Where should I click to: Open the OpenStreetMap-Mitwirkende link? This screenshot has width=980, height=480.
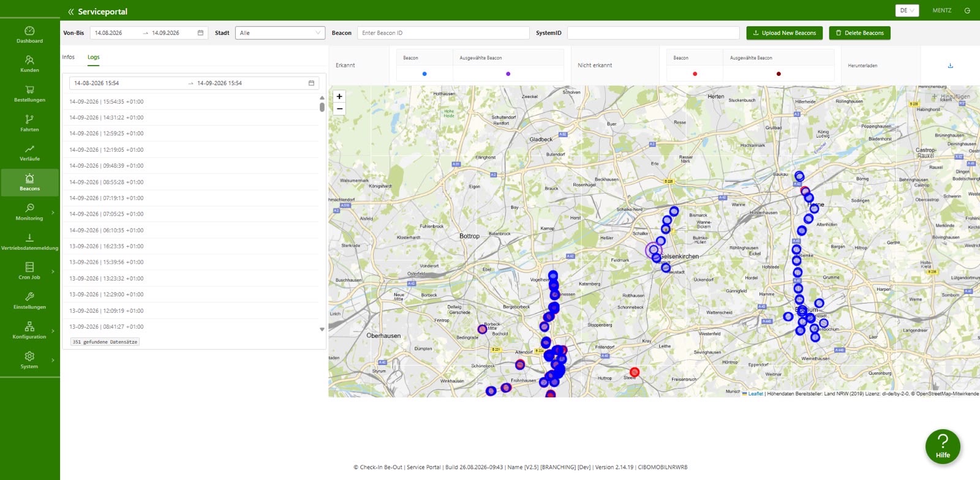(947, 394)
